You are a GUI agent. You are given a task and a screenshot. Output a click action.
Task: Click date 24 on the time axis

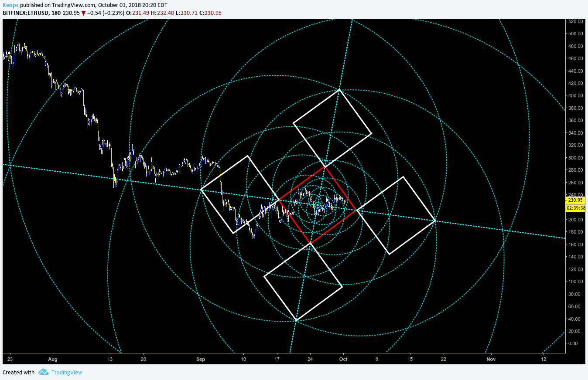[310, 360]
